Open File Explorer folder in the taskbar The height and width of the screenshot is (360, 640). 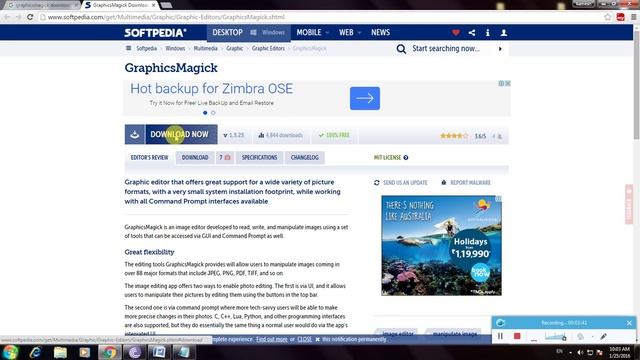[60, 352]
